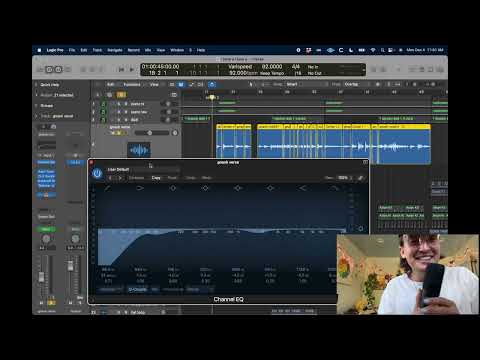The height and width of the screenshot is (360, 480).
Task: Open the Snap Smart dropdown
Action: pyautogui.click(x=307, y=84)
